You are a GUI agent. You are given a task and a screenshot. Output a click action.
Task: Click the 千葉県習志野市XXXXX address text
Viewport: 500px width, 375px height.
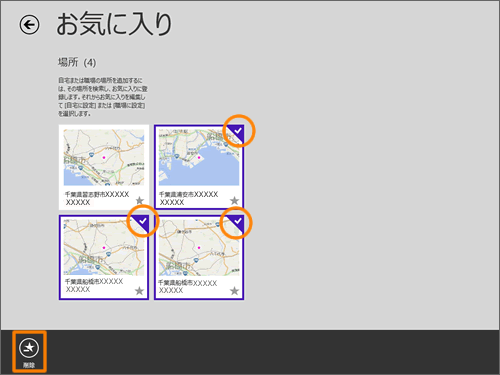point(97,198)
